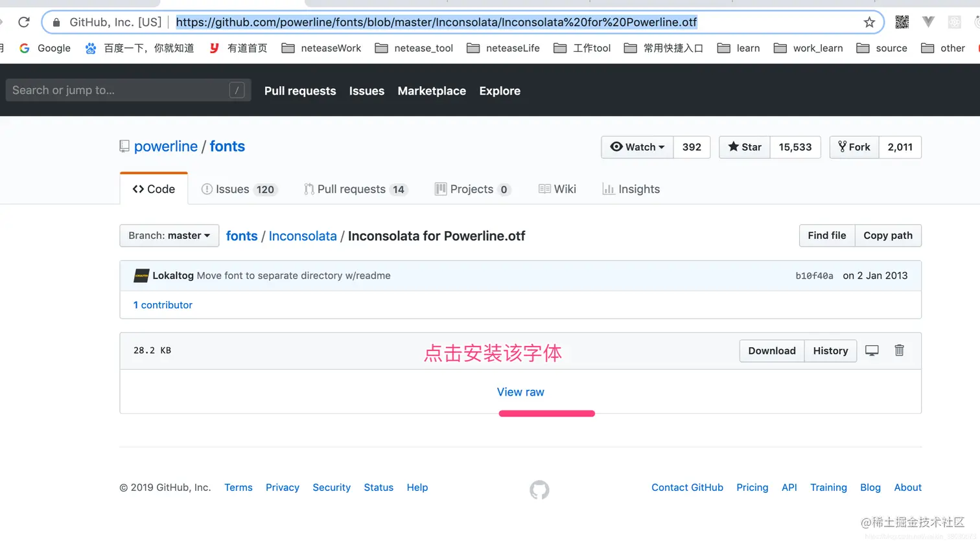Switch to the repository Issues tab
Viewport: 980px width, 544px height.
click(239, 189)
